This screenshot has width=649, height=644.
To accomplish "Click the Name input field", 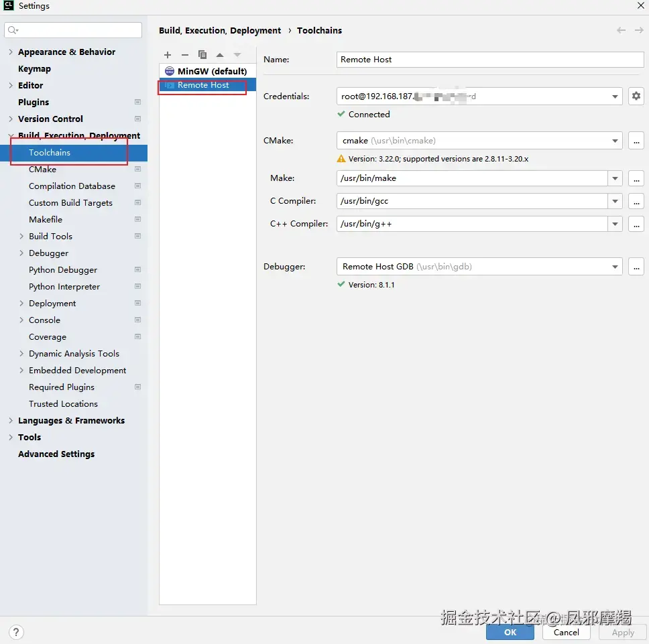I will pyautogui.click(x=490, y=60).
